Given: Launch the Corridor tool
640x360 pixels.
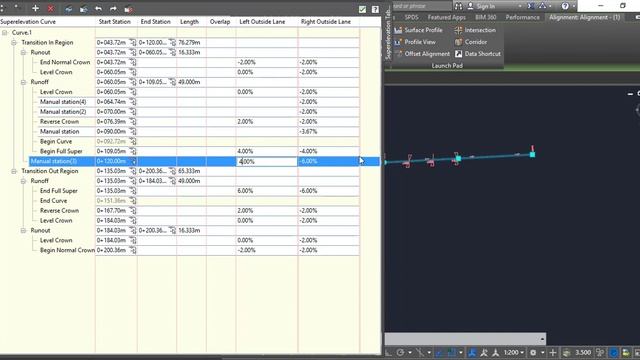Looking at the screenshot, I should click(x=471, y=42).
